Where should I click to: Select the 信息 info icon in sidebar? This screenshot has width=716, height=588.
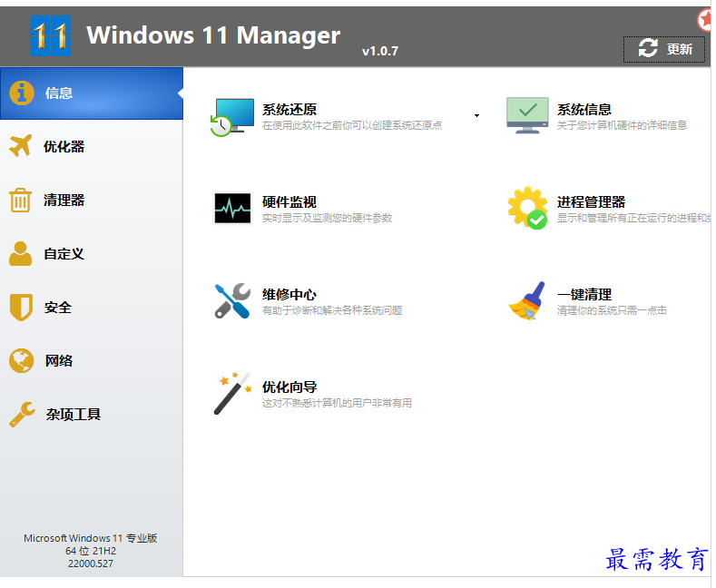pos(22,93)
